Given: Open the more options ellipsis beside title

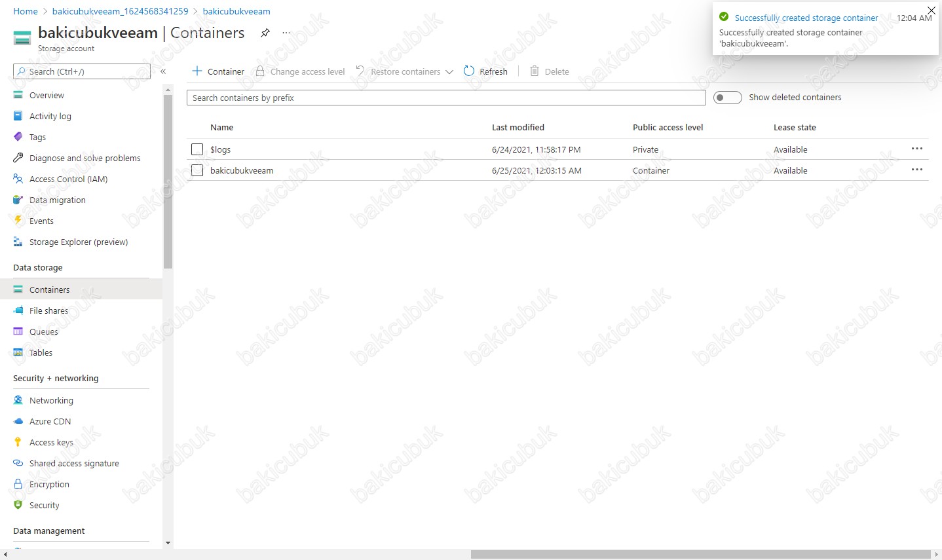Looking at the screenshot, I should point(286,33).
